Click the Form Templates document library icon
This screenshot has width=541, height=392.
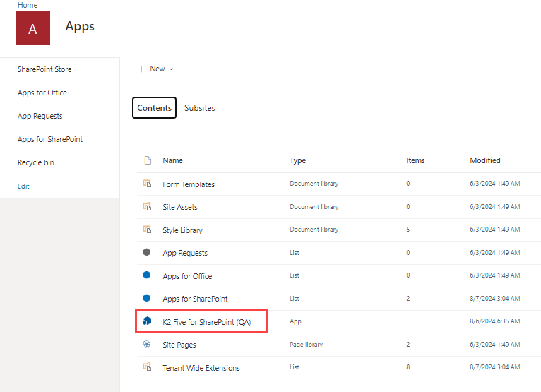[148, 184]
